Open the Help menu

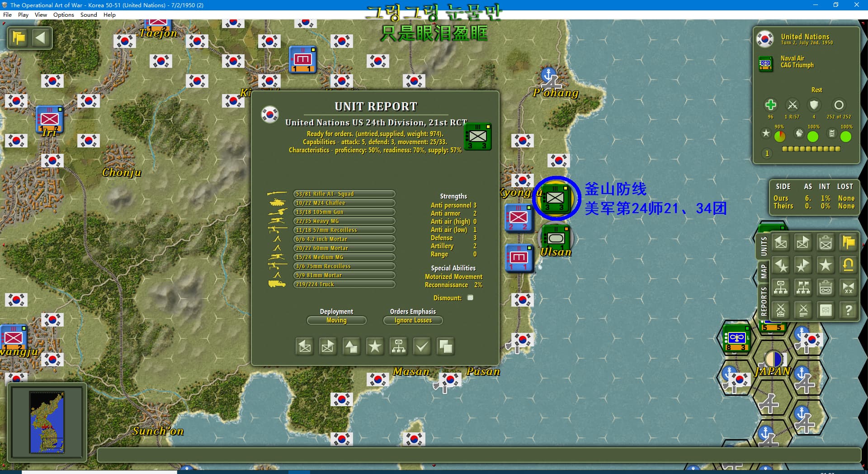pyautogui.click(x=109, y=15)
